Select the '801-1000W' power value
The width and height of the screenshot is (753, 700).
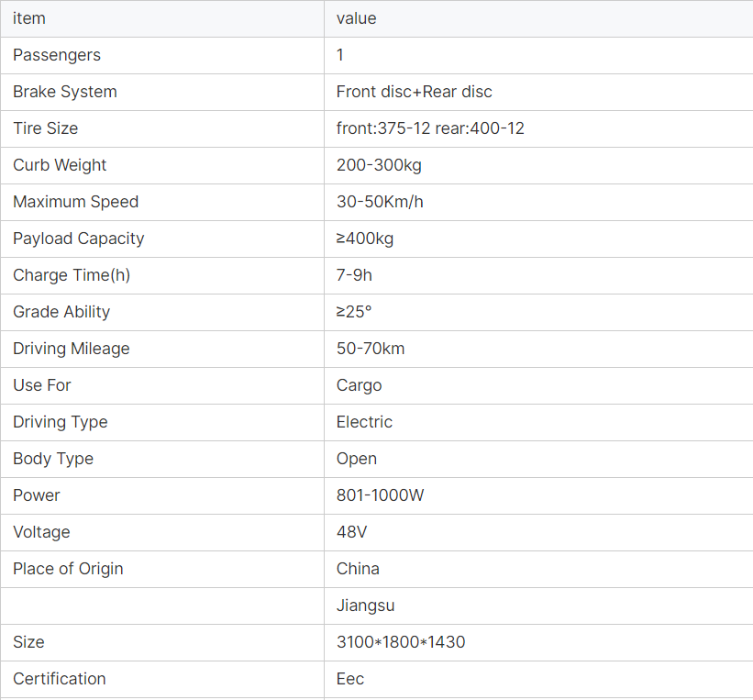380,495
